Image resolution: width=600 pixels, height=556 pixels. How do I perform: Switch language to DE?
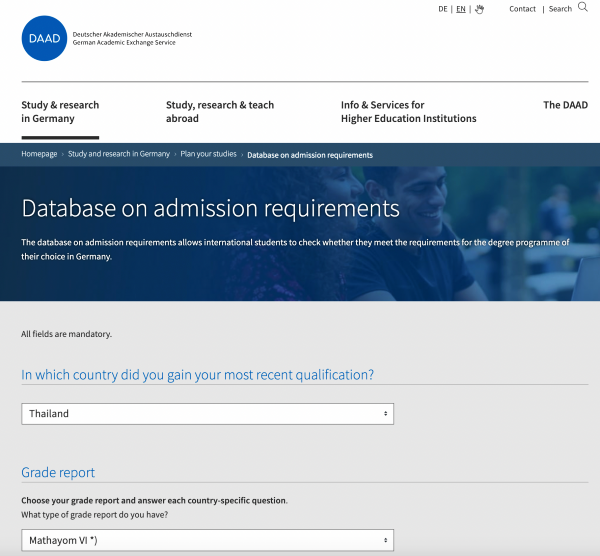tap(443, 9)
